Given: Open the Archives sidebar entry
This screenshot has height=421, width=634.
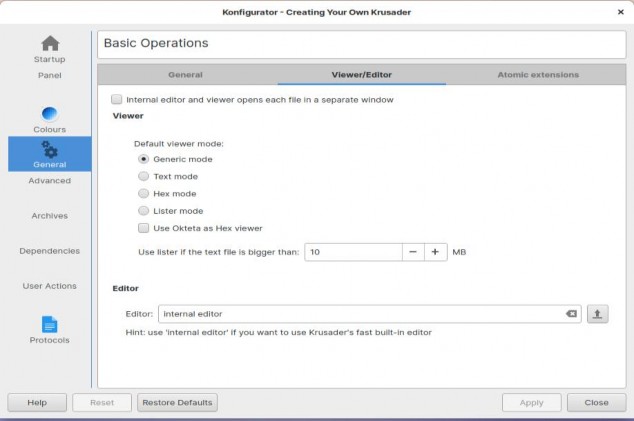Looking at the screenshot, I should [x=50, y=216].
